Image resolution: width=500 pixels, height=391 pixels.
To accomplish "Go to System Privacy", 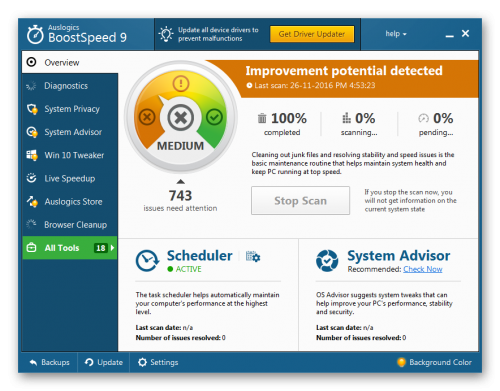I will click(x=70, y=109).
